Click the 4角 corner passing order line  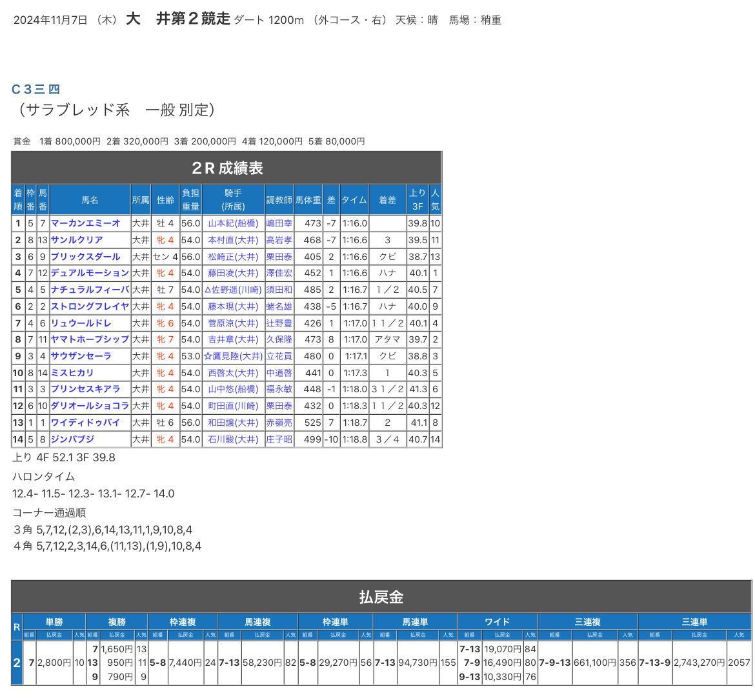(107, 546)
